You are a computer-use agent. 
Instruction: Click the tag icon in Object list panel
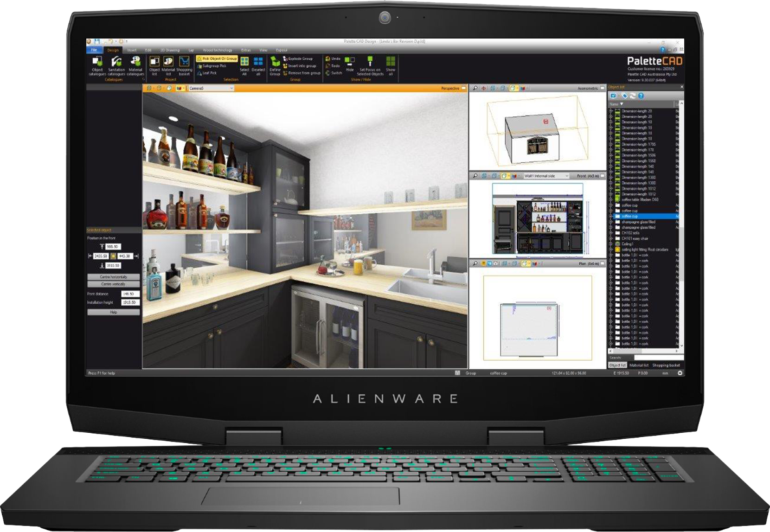tap(624, 96)
